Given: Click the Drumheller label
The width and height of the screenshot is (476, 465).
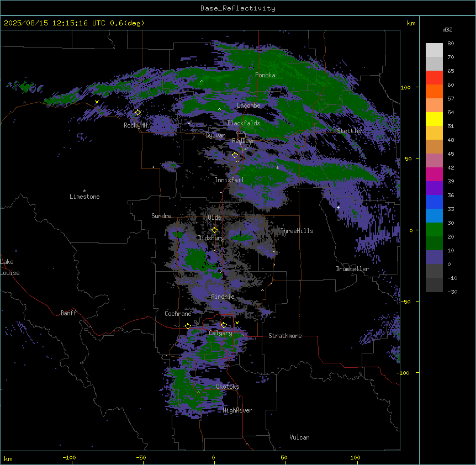Looking at the screenshot, I should click(x=352, y=269).
